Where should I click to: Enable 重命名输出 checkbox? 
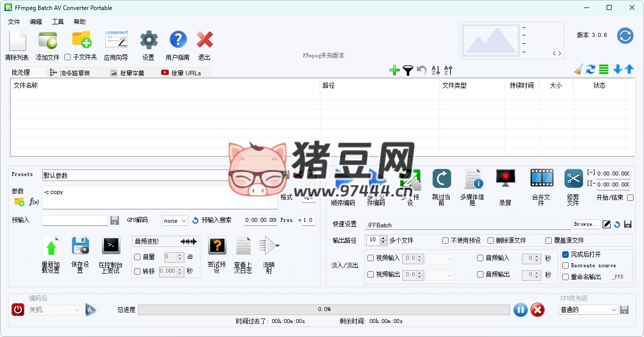point(565,277)
